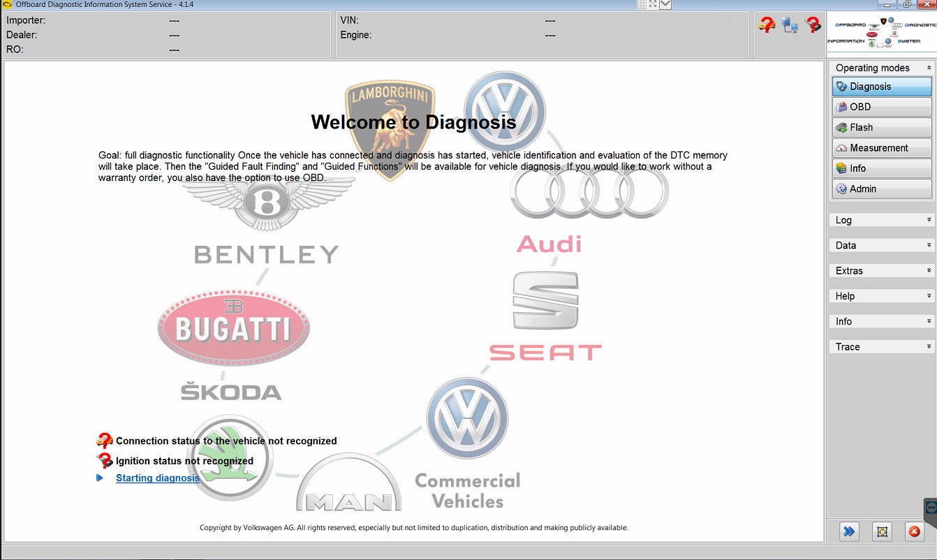The width and height of the screenshot is (937, 560).
Task: Click the Dealer: label
Action: [22, 35]
